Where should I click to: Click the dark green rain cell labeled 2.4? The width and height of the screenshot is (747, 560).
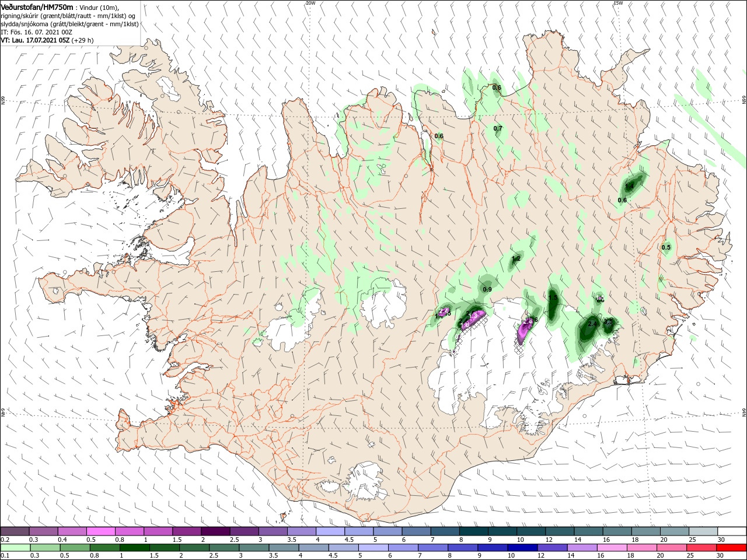click(x=588, y=330)
